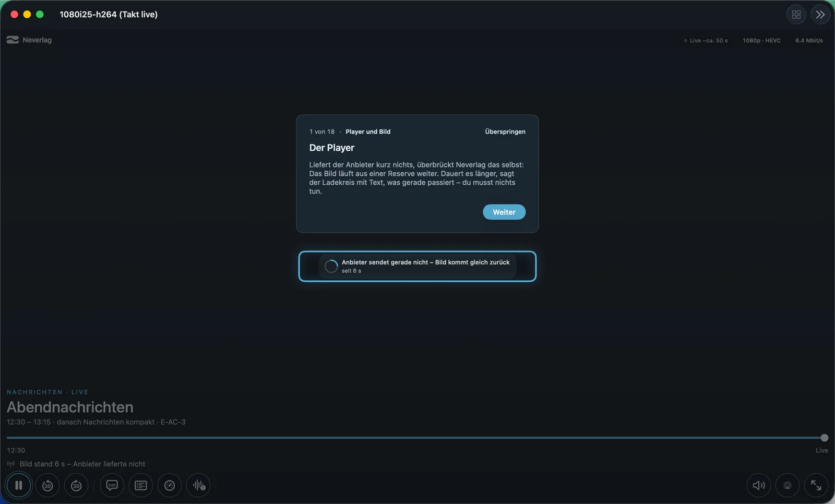Click the 'Der Player' heading

(x=332, y=148)
